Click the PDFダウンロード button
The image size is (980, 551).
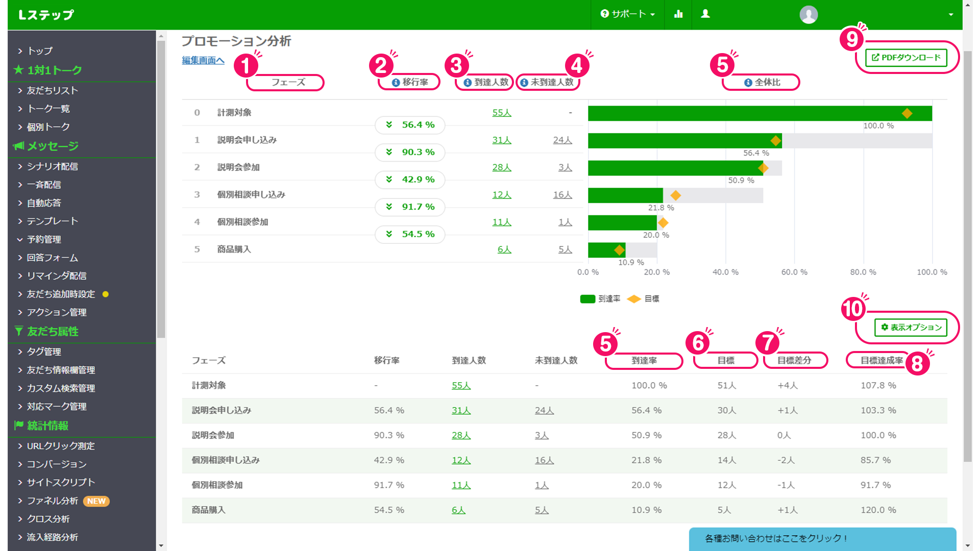pyautogui.click(x=906, y=58)
